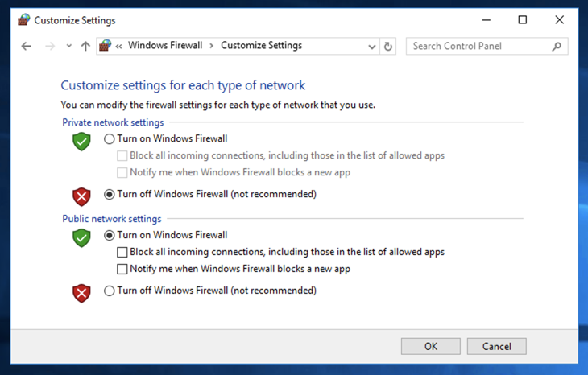This screenshot has width=588, height=375.
Task: Enable Block all incoming connections for Public
Action: coord(122,252)
